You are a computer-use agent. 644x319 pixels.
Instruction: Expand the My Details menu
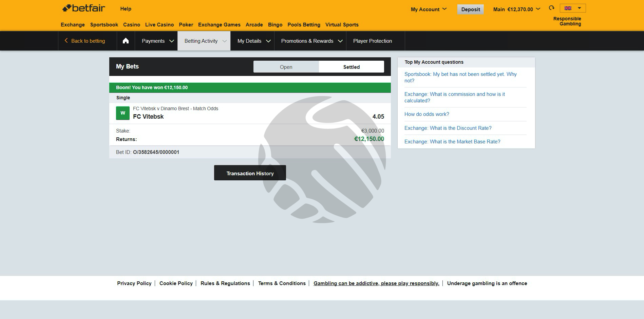coord(252,41)
